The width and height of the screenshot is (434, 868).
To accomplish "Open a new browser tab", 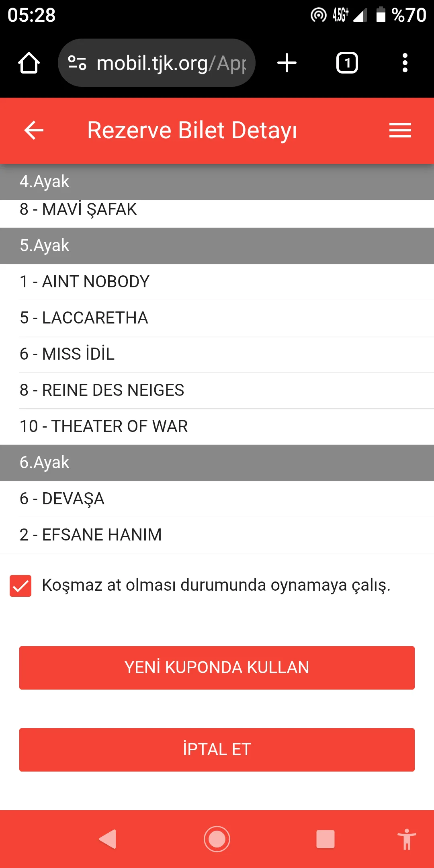I will pos(287,63).
